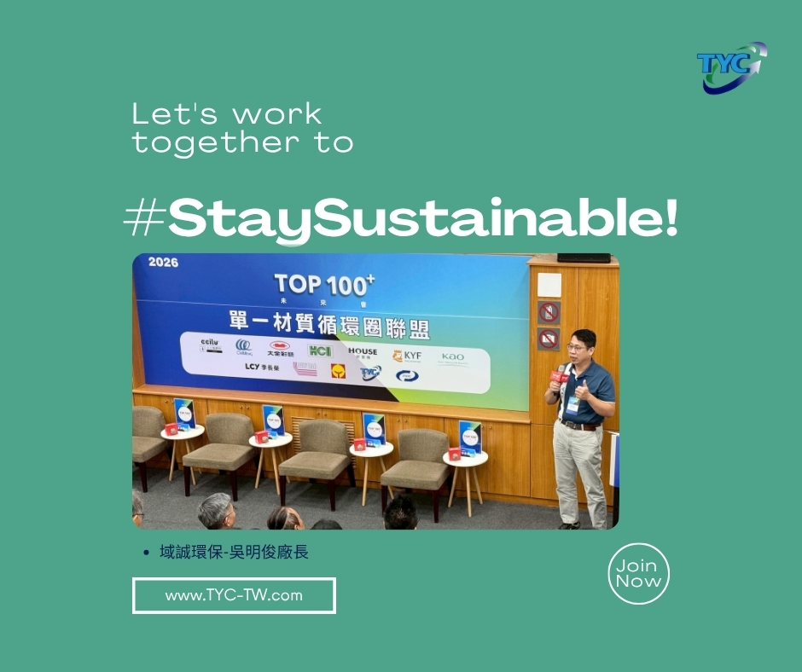Click the upper no-phone sign on wall

point(549,312)
